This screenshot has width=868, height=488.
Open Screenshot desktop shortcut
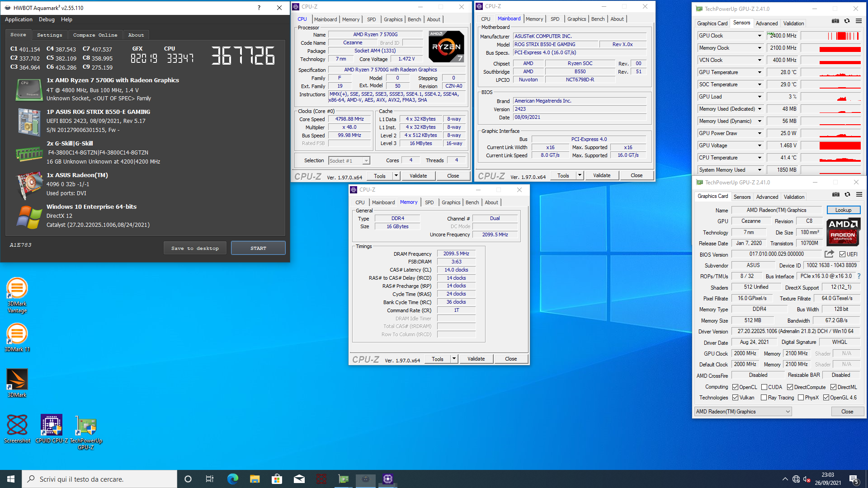[x=17, y=428]
